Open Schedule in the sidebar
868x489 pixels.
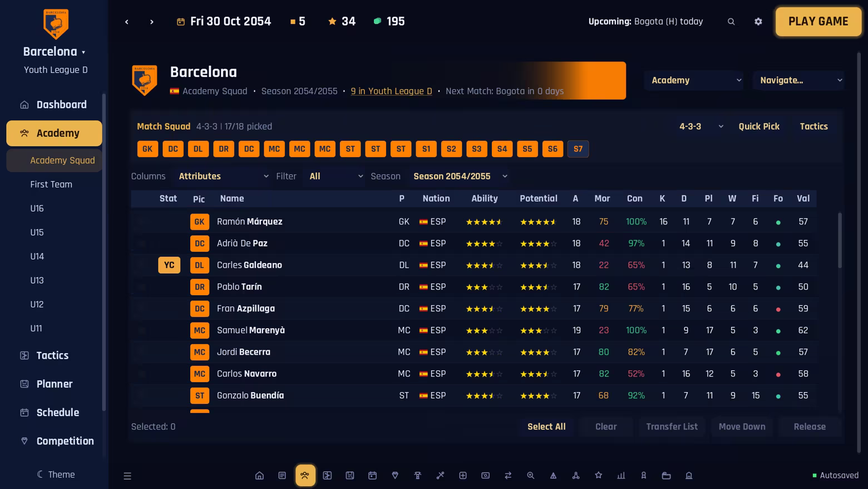point(54,413)
